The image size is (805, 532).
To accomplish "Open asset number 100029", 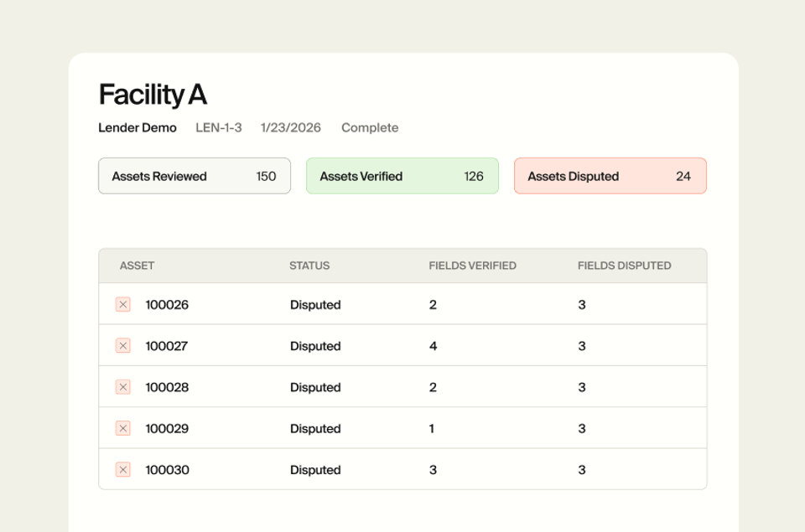I will (167, 429).
